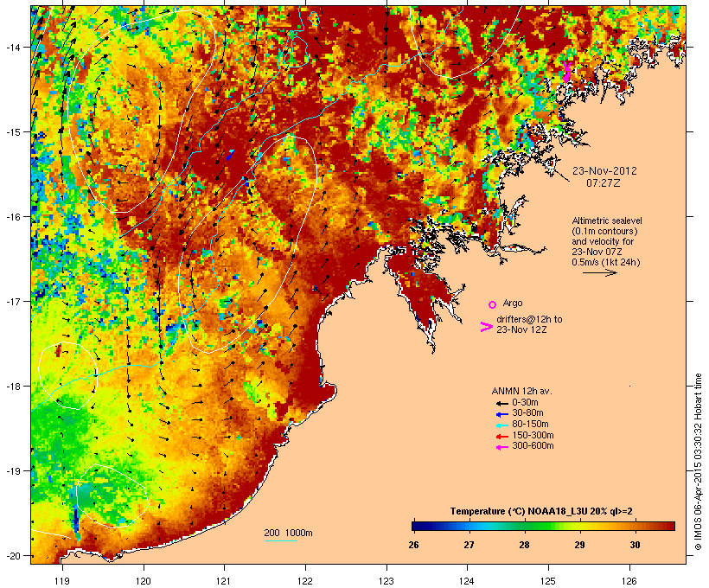Click the color bar value 28
This screenshot has width=709, height=588.
(x=524, y=545)
